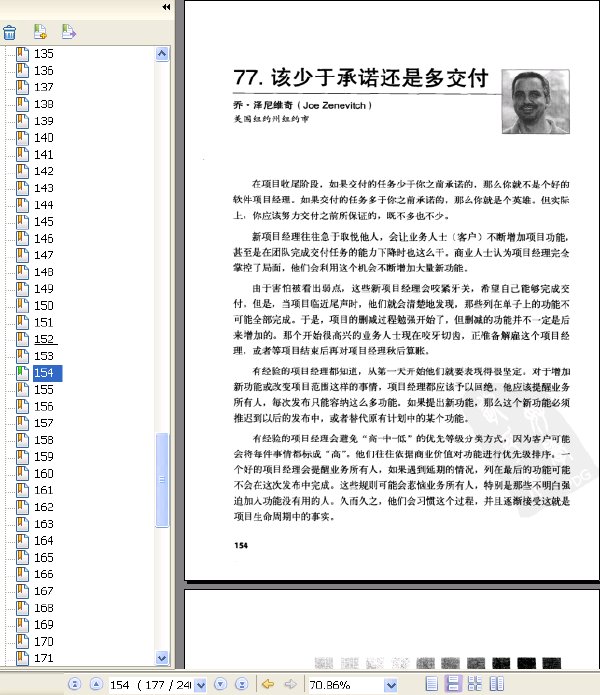Open bookmark 140
600x695 pixels.
(x=43, y=138)
